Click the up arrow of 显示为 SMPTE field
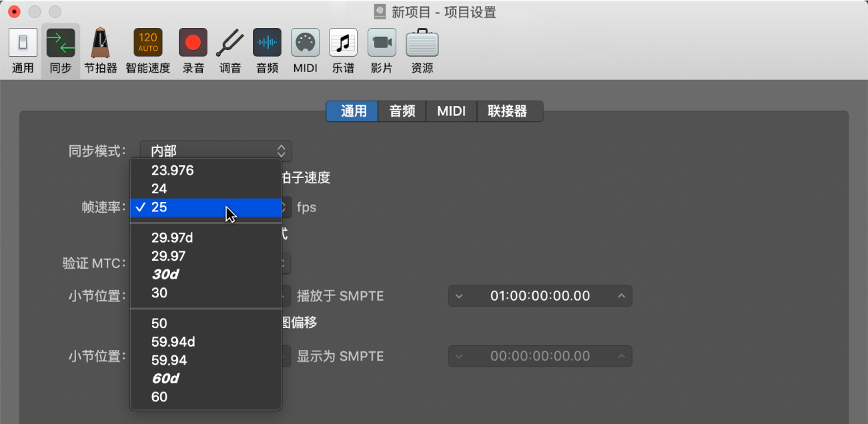 tap(621, 356)
